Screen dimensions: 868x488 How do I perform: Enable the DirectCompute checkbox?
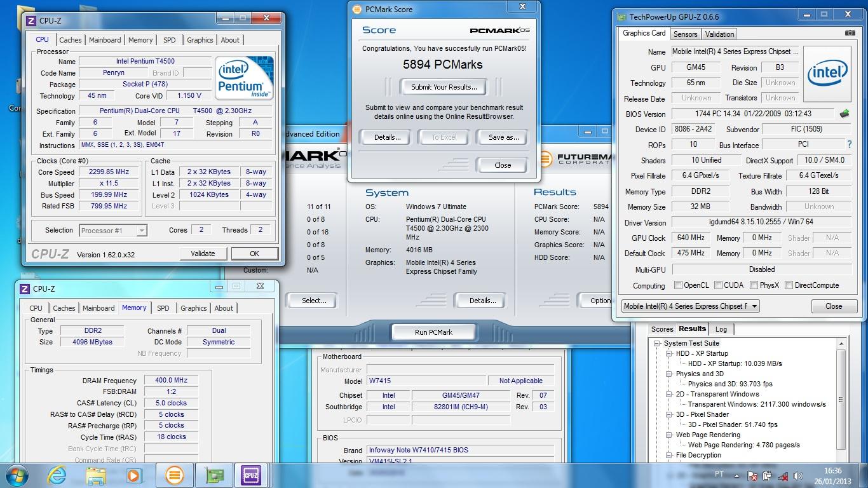point(789,285)
